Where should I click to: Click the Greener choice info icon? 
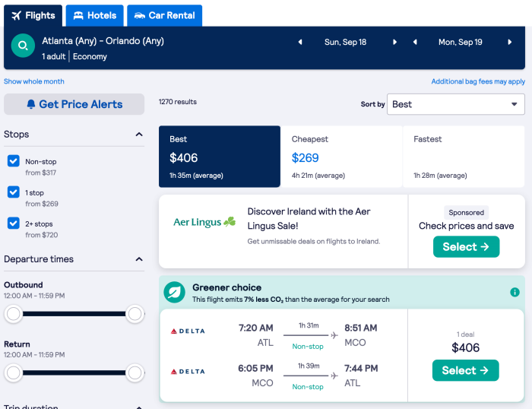pyautogui.click(x=515, y=293)
